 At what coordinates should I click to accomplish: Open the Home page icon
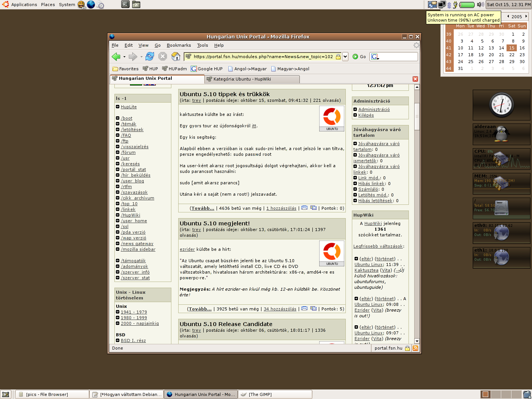[176, 56]
